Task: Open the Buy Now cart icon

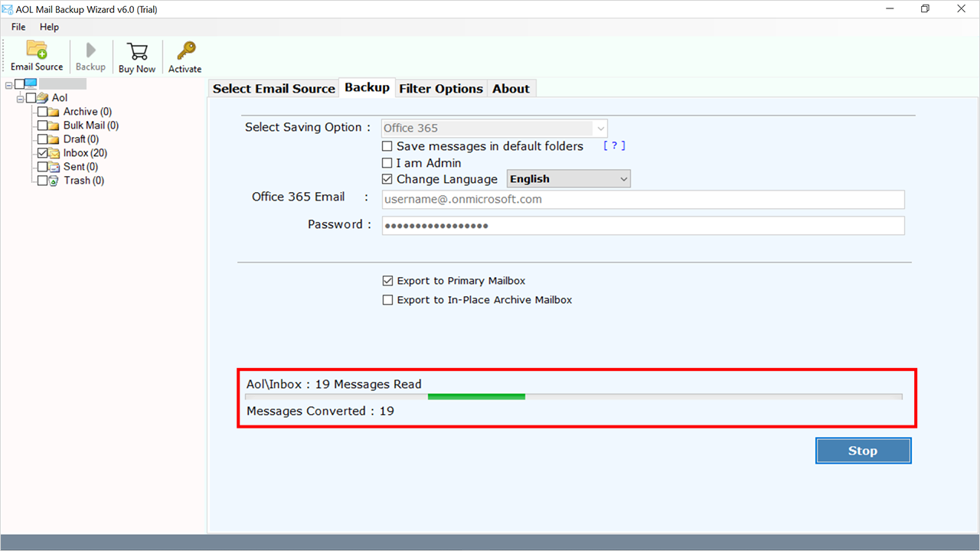Action: [137, 51]
